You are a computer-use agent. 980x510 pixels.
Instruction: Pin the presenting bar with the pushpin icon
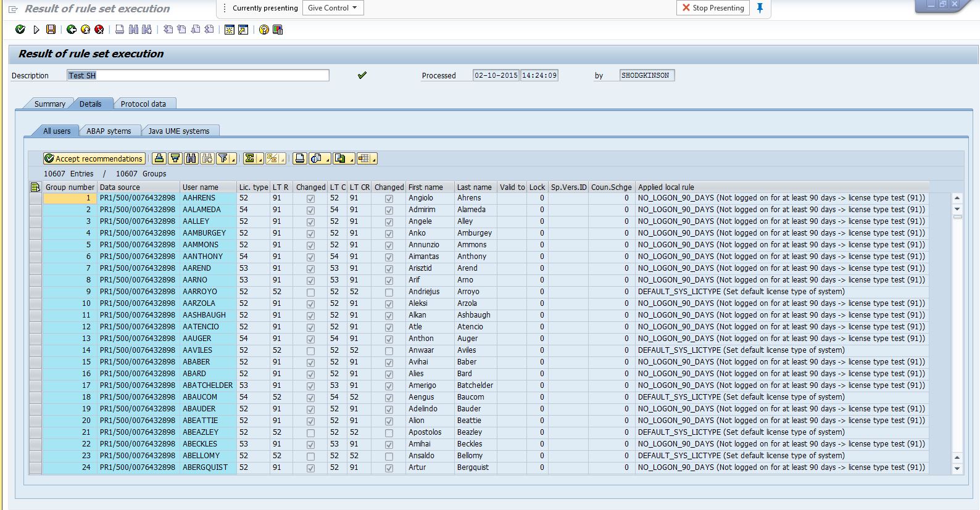pyautogui.click(x=760, y=8)
